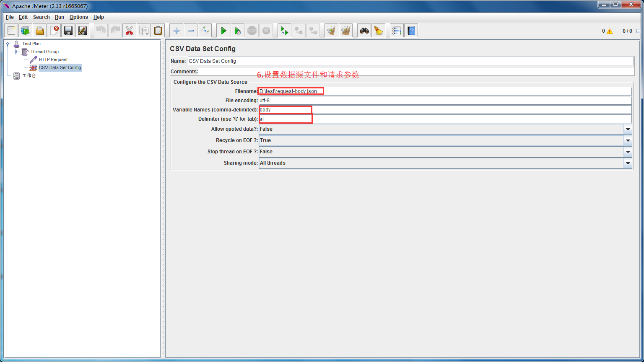Click the Toggle enable/disable toolbar icon

(x=205, y=31)
